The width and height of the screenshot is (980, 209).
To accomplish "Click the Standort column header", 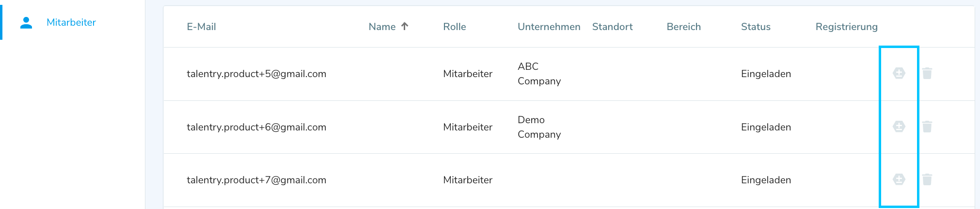I will point(612,27).
